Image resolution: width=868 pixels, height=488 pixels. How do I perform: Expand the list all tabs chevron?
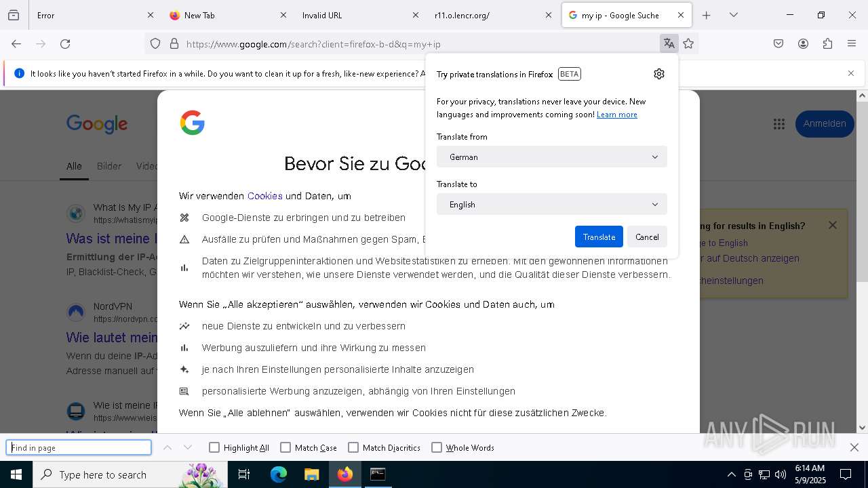(734, 15)
